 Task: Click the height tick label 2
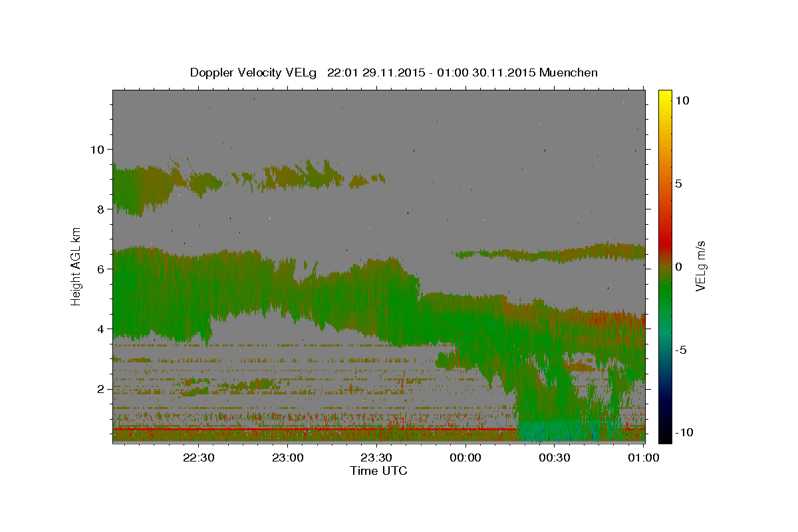(102, 388)
